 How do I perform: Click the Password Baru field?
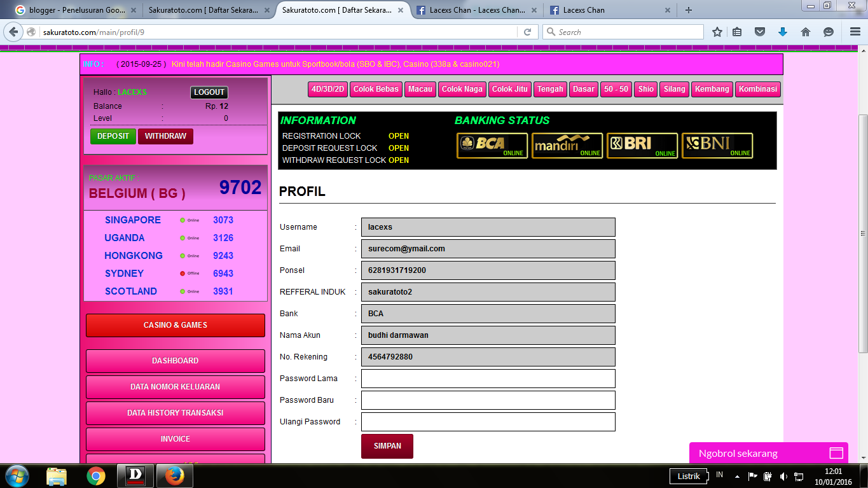point(488,400)
